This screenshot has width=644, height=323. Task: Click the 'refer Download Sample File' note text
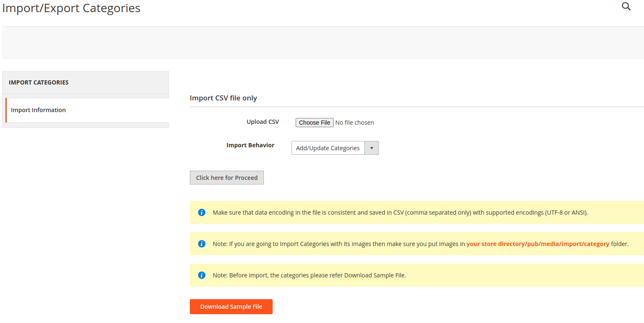[309, 275]
